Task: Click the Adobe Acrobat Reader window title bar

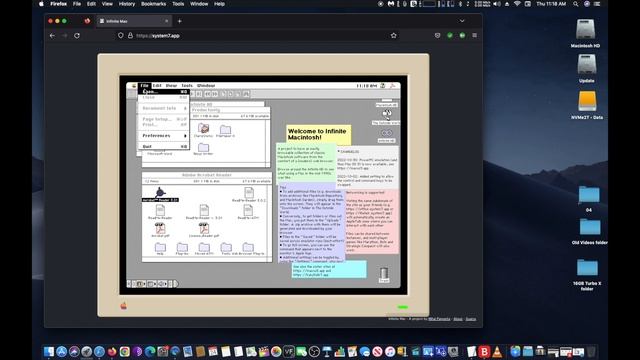Action: [x=207, y=175]
